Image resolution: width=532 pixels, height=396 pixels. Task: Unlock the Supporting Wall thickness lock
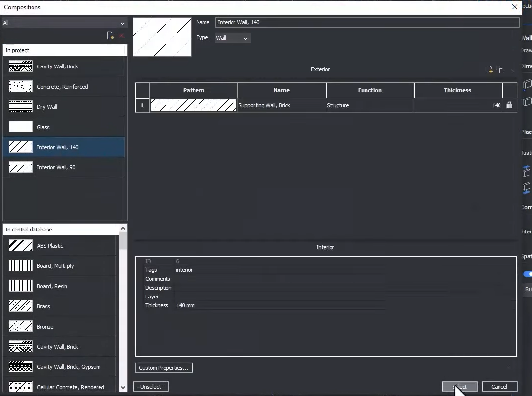tap(509, 105)
